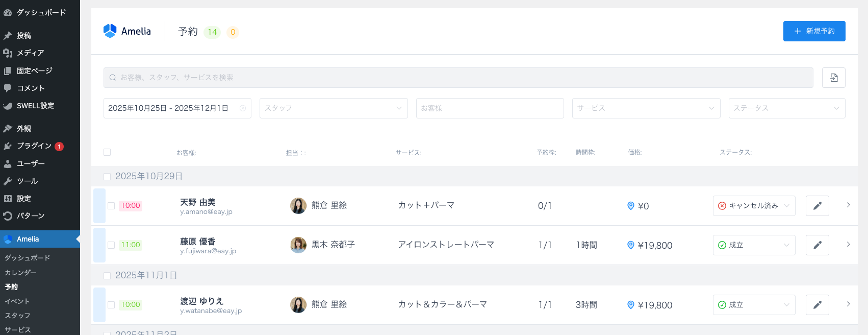Screen dimensions: 868x335
Task: Select all appointments with header checkbox
Action: point(107,152)
